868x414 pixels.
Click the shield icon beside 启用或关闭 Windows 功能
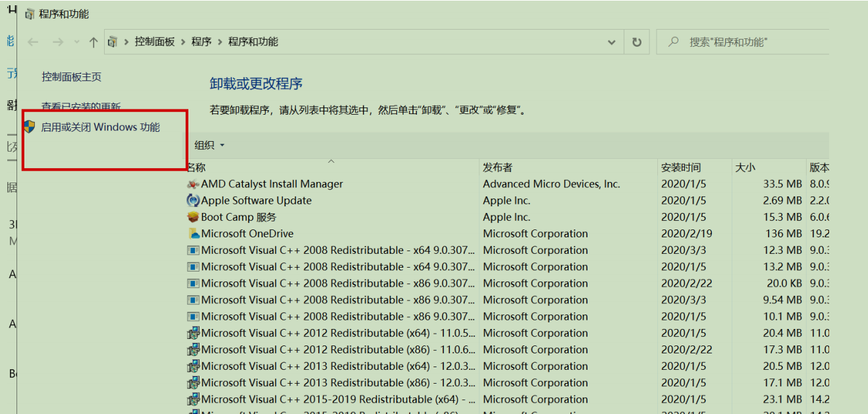30,127
